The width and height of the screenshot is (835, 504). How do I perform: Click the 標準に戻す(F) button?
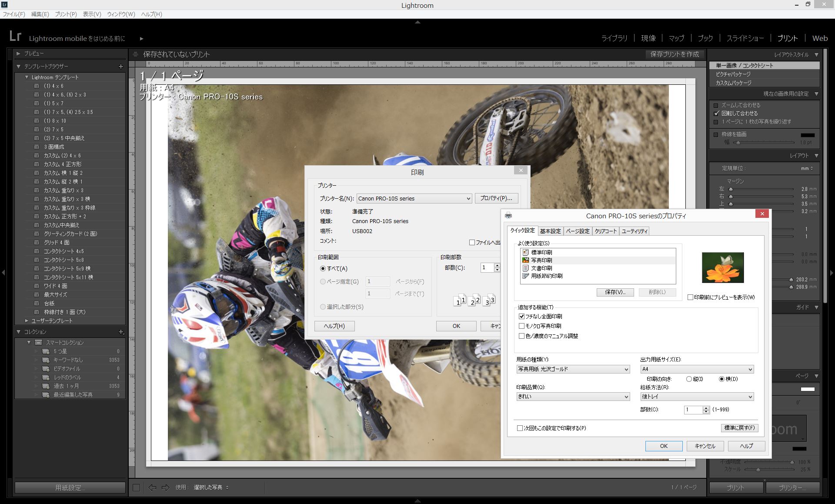739,428
